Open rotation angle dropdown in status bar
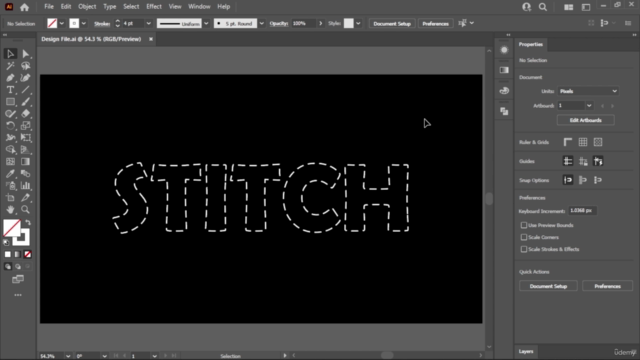640x360 pixels. click(x=104, y=356)
